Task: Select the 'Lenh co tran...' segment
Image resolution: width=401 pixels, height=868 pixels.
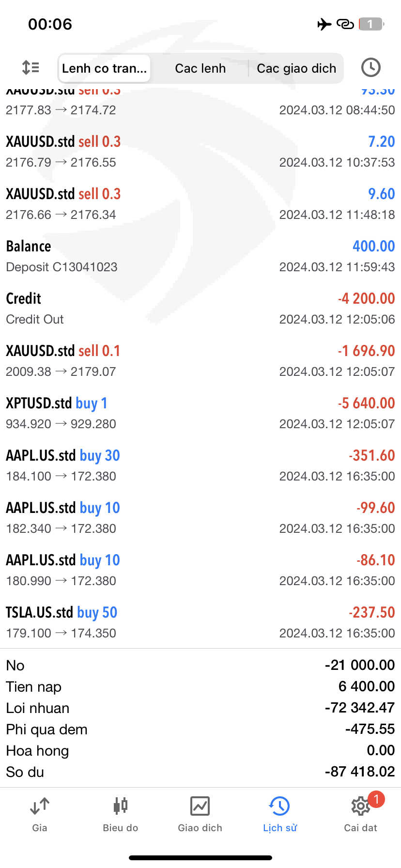Action: pos(104,68)
